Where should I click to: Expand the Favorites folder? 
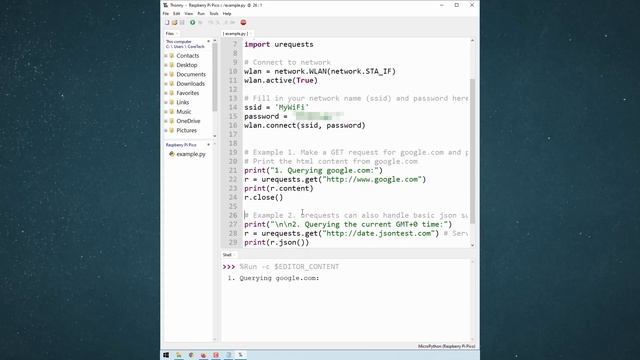pos(166,93)
